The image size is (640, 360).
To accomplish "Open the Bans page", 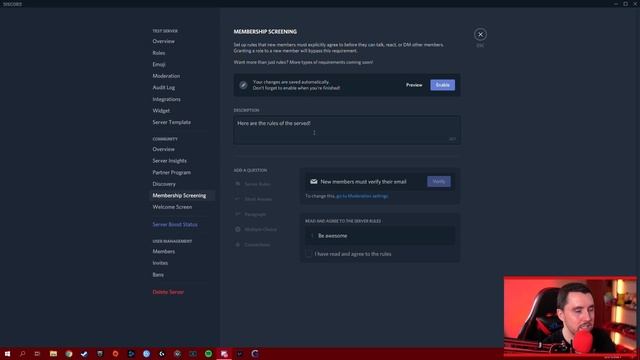I will (x=158, y=275).
